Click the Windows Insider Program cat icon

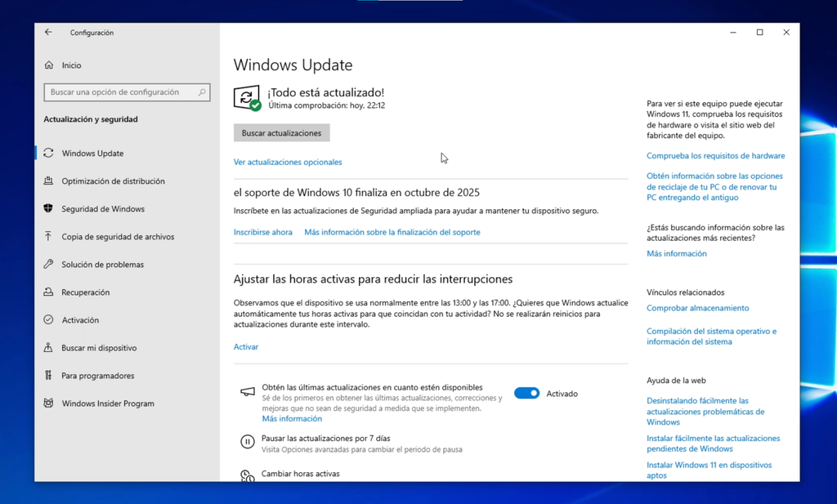pyautogui.click(x=48, y=404)
